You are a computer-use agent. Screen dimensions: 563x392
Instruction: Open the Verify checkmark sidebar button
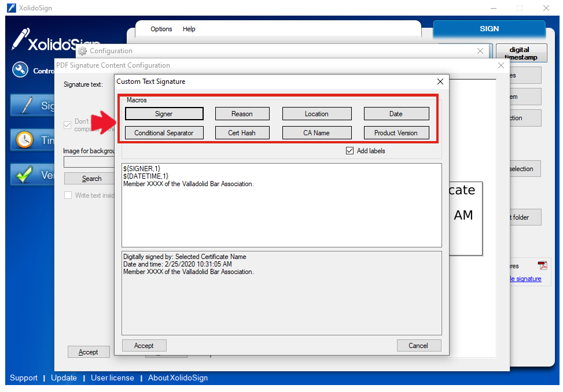[x=32, y=175]
